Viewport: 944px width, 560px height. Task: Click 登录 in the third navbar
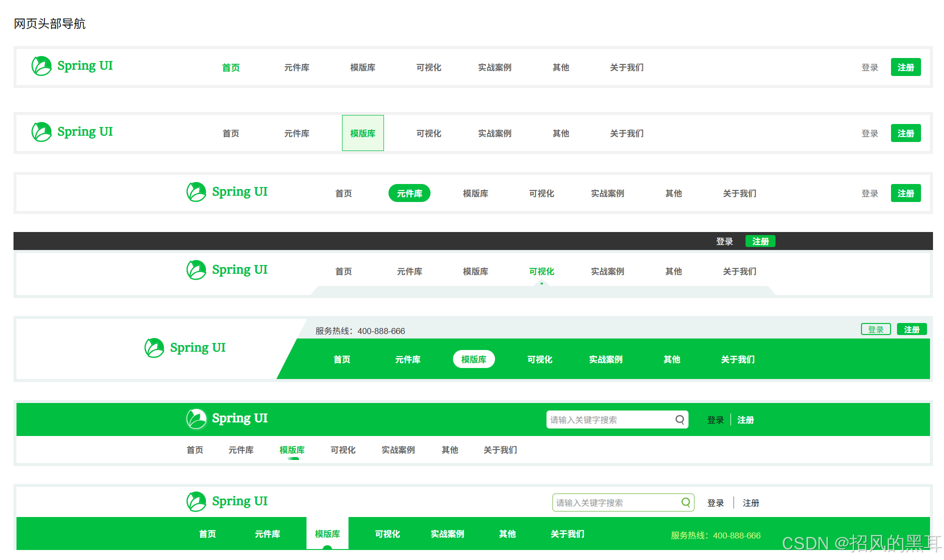(870, 193)
